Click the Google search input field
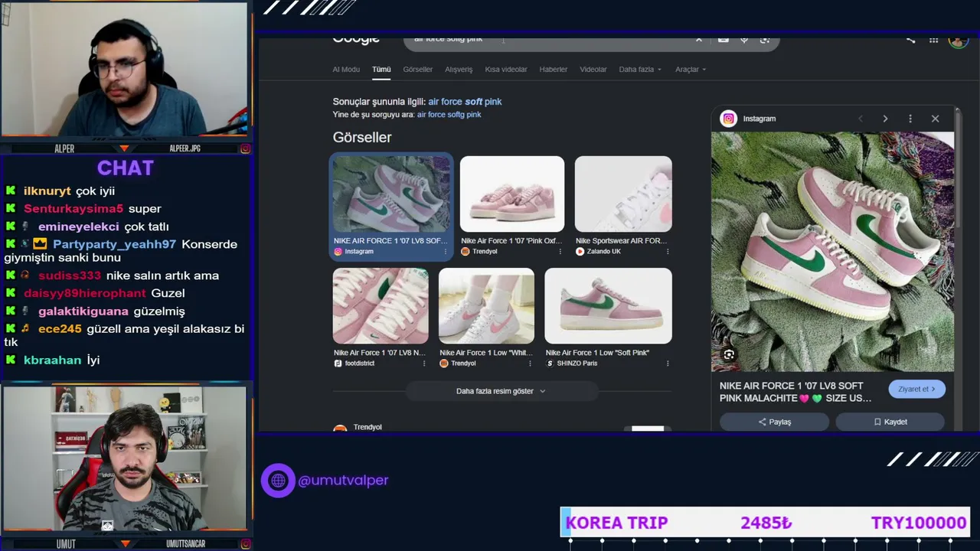The image size is (980, 551). pyautogui.click(x=551, y=40)
